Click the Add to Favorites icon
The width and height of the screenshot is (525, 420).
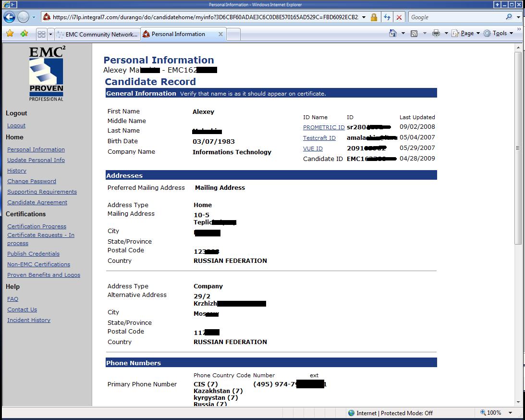(x=24, y=34)
